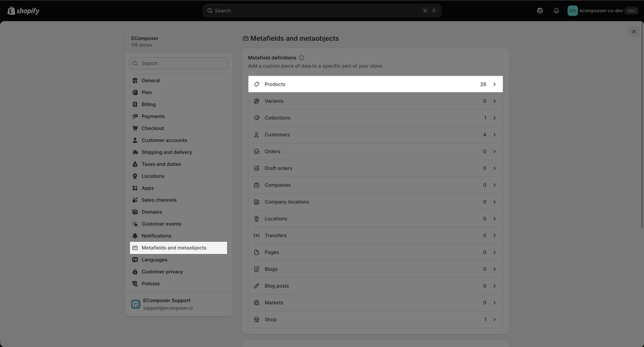Close the settings panel with X
The width and height of the screenshot is (644, 347).
(x=634, y=31)
